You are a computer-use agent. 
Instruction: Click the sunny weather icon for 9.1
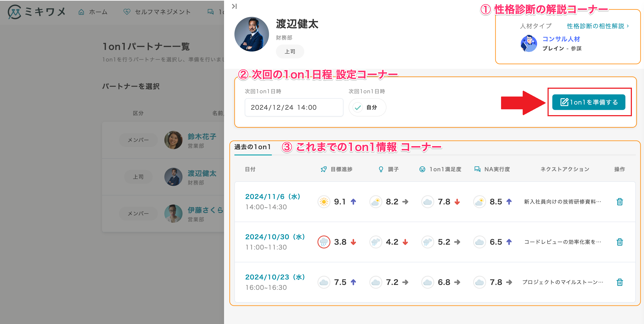click(324, 202)
